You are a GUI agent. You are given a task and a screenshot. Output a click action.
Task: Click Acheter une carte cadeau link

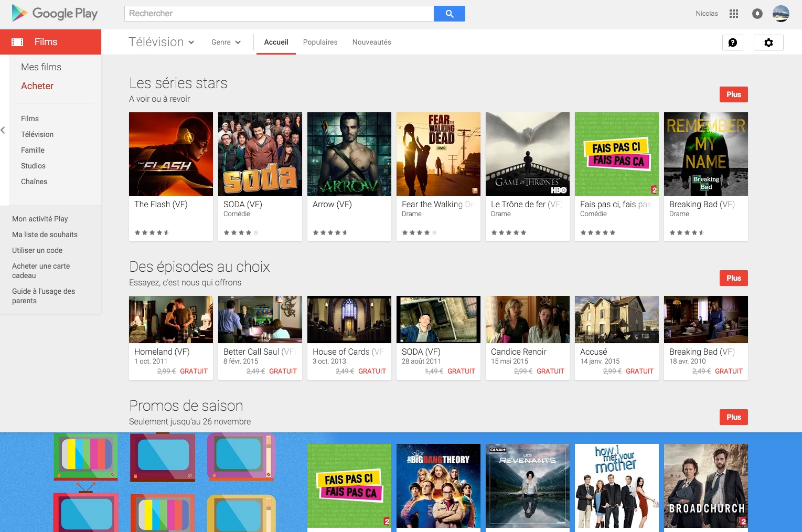pos(41,271)
